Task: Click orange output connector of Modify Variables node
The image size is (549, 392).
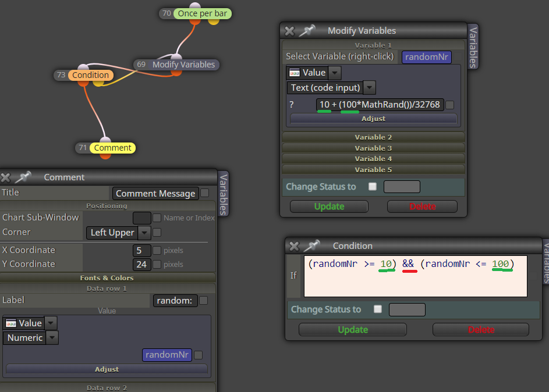Action: (x=176, y=73)
